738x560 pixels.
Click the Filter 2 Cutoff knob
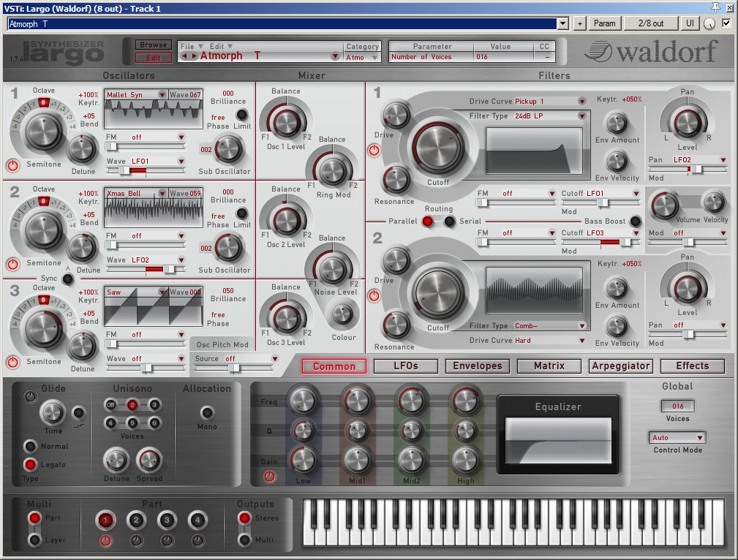[x=437, y=292]
